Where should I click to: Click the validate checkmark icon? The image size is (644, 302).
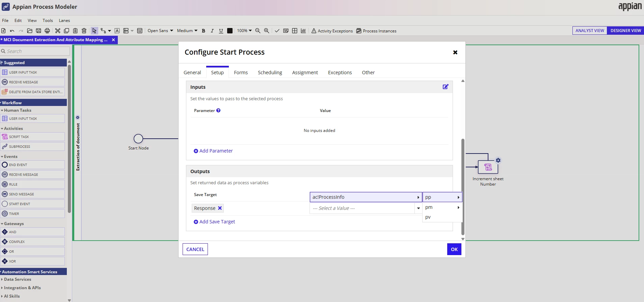coord(277,31)
